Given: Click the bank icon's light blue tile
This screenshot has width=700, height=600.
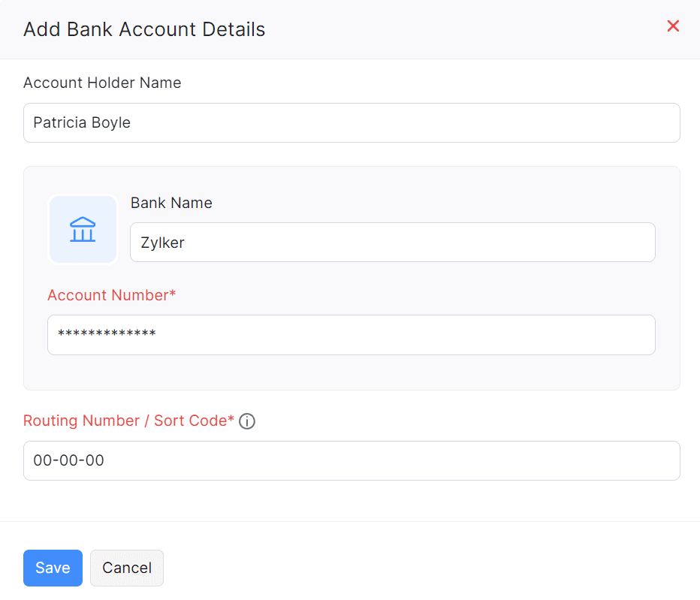Looking at the screenshot, I should coord(83,229).
